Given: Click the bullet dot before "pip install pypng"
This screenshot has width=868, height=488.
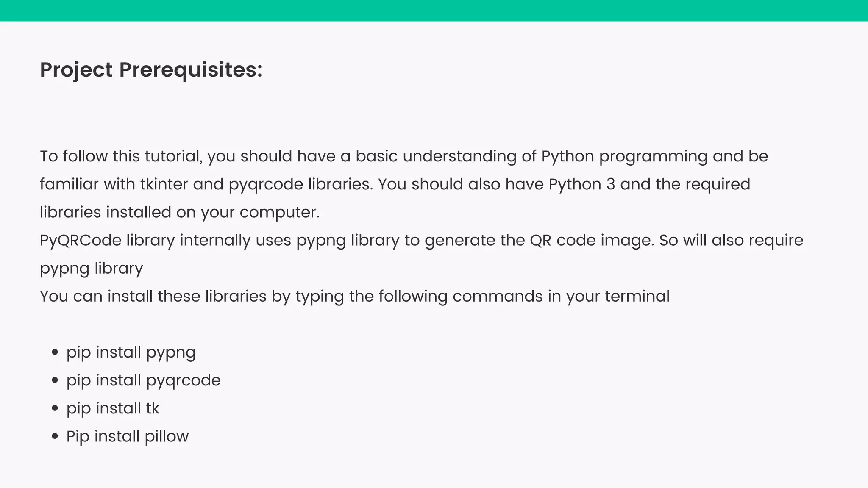Looking at the screenshot, I should pos(54,352).
